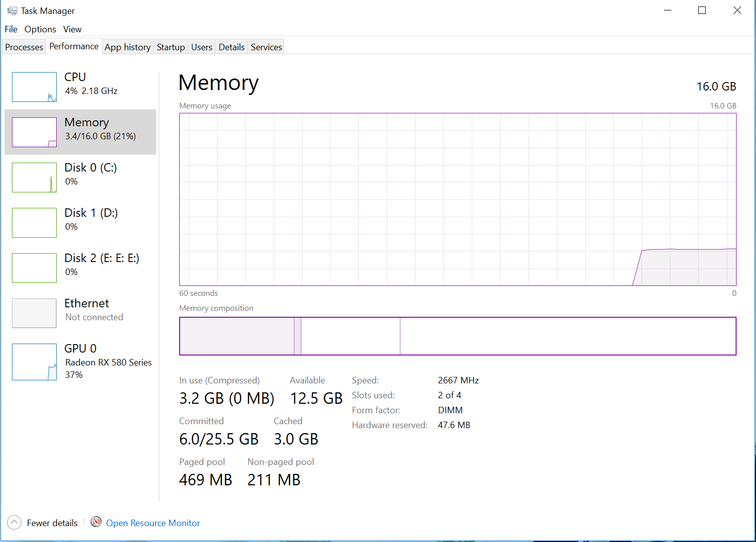Select the Ethernet Not connected item

[x=34, y=313]
